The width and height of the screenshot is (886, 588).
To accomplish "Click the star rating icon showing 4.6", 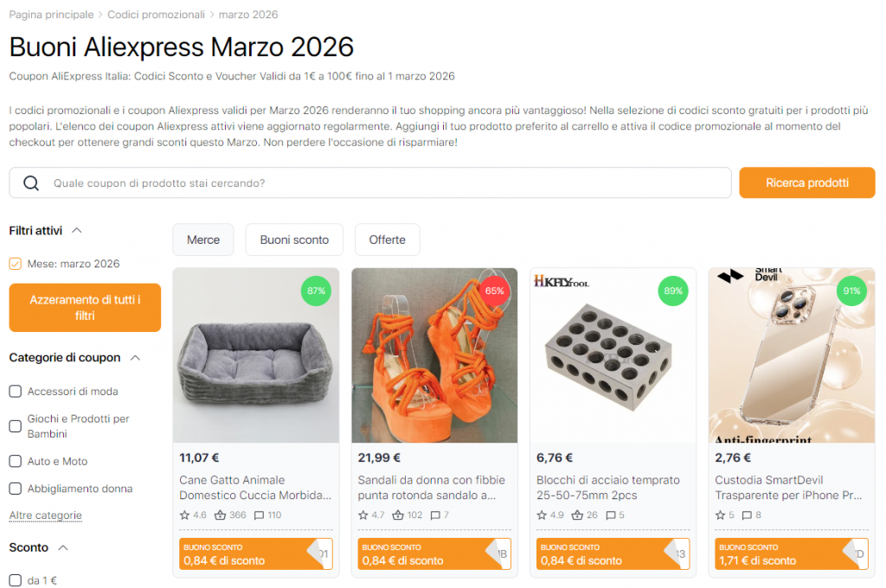I will 186,514.
